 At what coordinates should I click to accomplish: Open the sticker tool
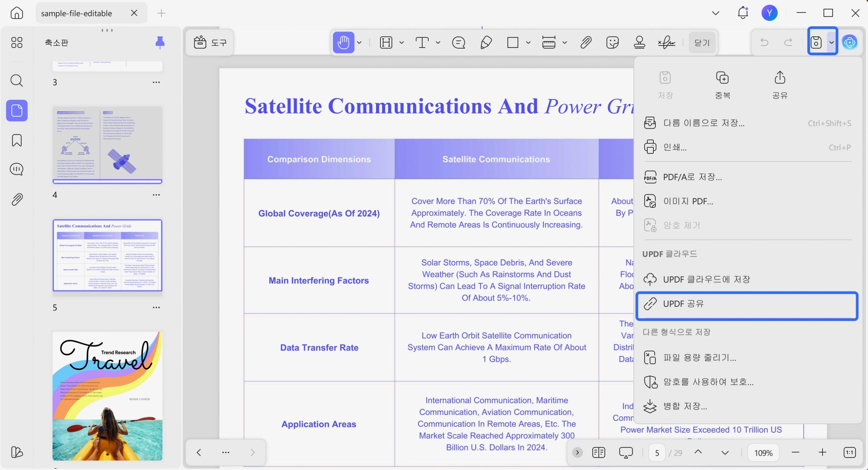(612, 42)
